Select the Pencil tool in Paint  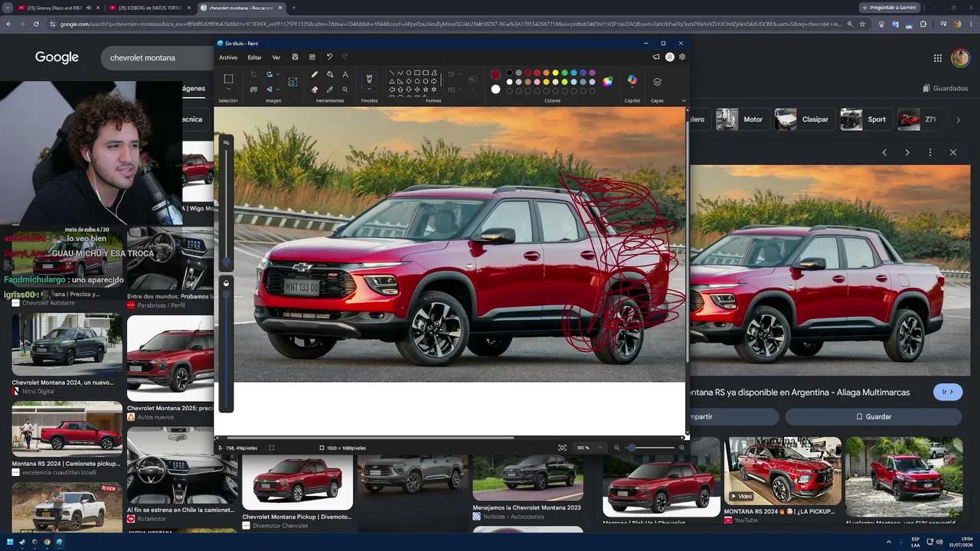315,74
